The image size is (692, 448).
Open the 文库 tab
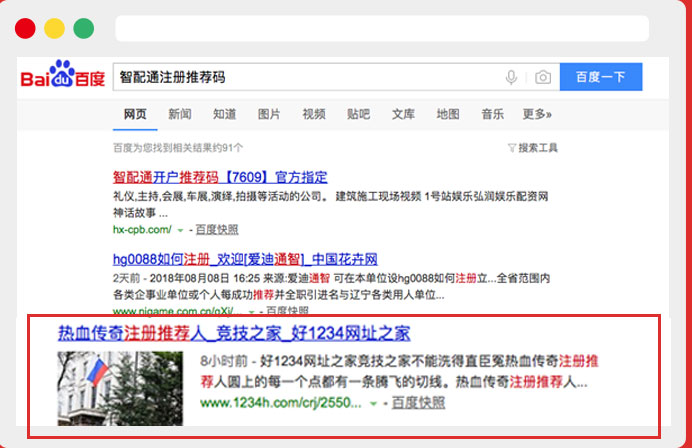(x=403, y=114)
